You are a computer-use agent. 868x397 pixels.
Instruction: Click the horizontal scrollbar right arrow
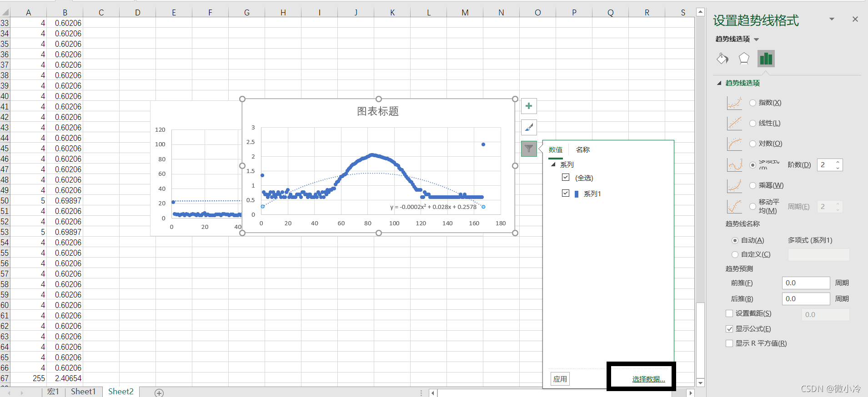coord(691,393)
